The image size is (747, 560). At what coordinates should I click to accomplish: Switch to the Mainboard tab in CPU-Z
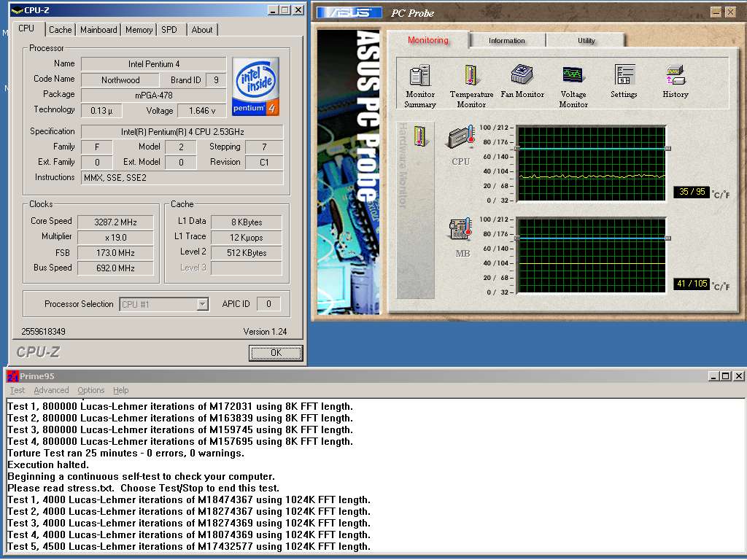[98, 29]
